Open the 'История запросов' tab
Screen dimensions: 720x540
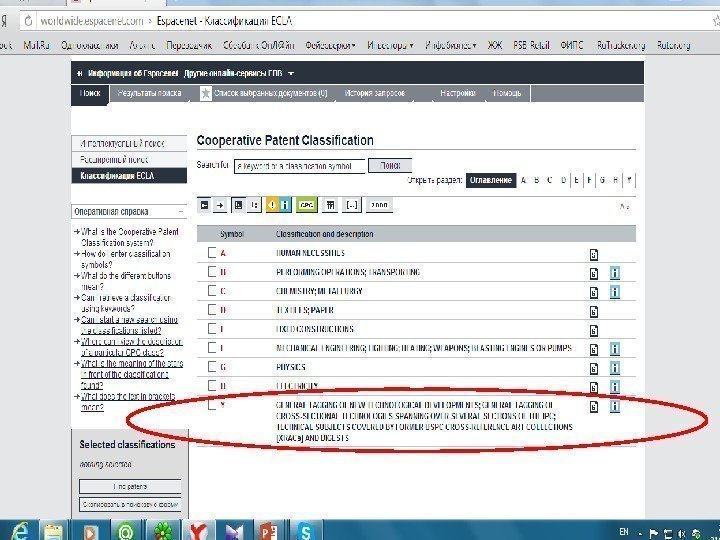coord(375,94)
